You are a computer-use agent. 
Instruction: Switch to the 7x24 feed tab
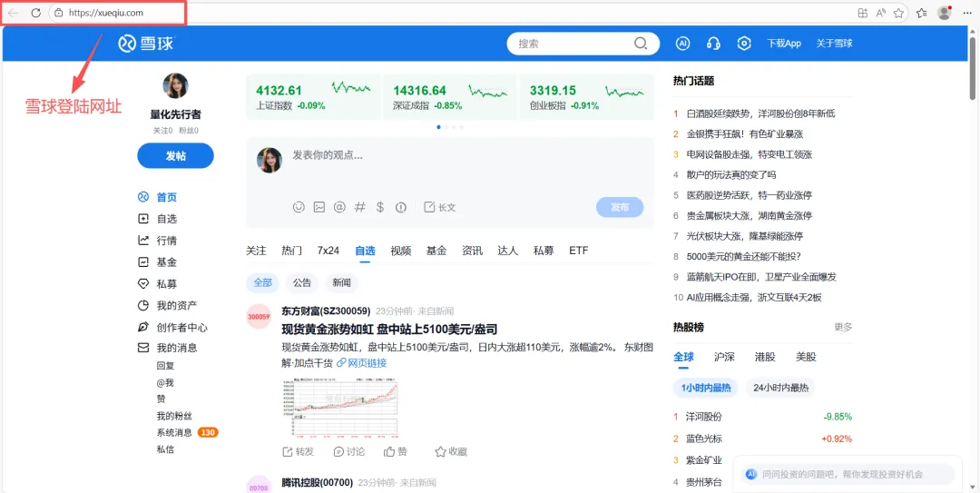click(328, 251)
